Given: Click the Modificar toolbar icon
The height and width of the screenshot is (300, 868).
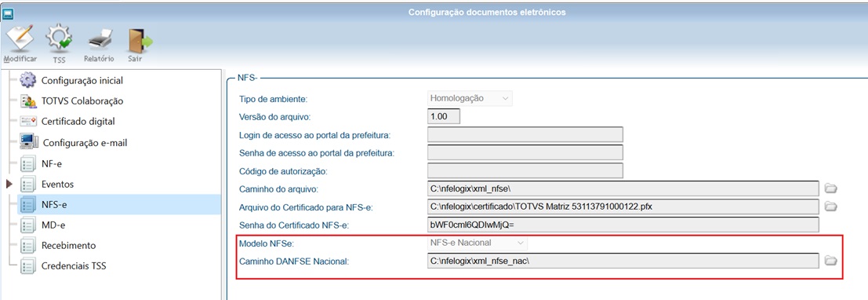Looking at the screenshot, I should (20, 38).
